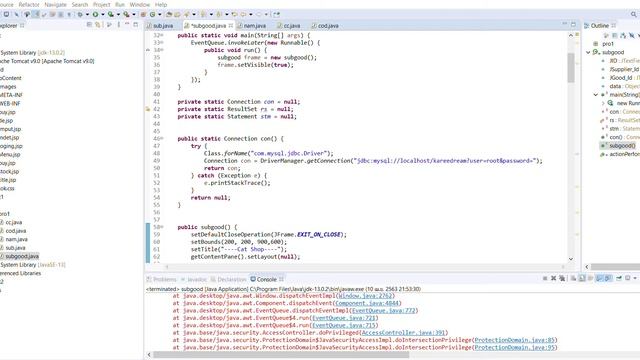
Task: Toggle Scroll Lock in Console toolbar
Action: click(582, 278)
